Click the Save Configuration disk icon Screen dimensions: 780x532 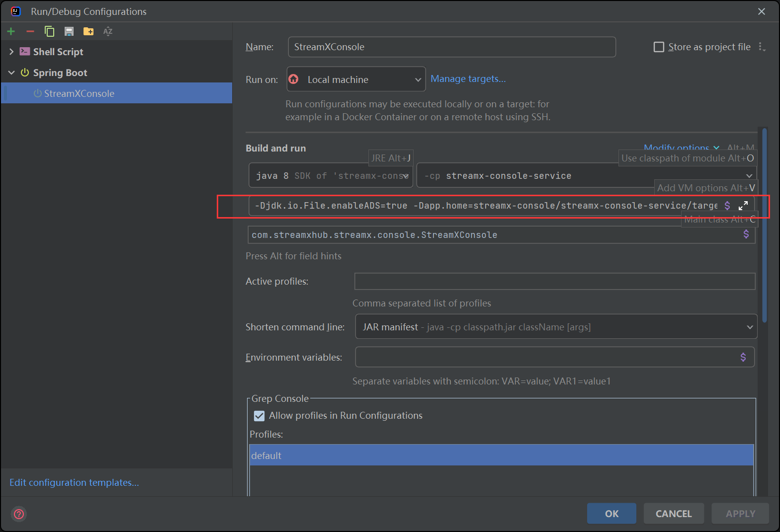point(69,31)
